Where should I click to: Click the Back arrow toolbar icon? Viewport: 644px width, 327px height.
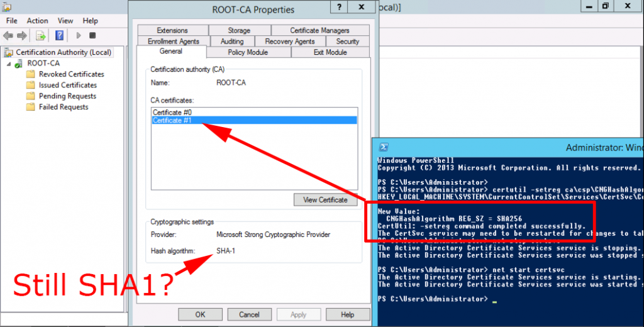(8, 36)
